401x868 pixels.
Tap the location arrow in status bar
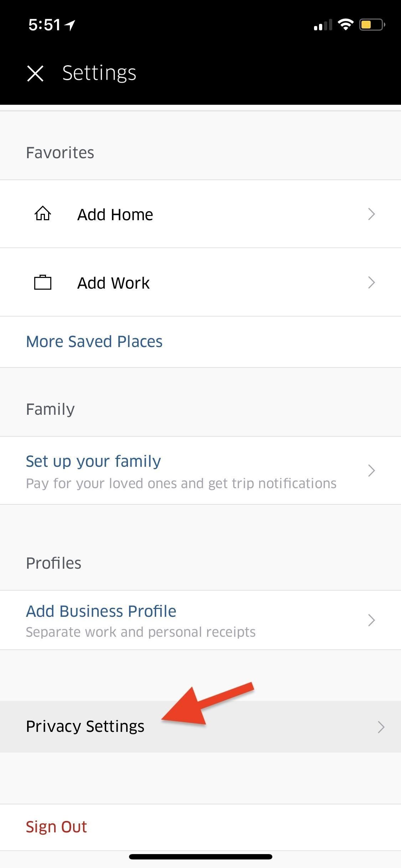tap(70, 25)
